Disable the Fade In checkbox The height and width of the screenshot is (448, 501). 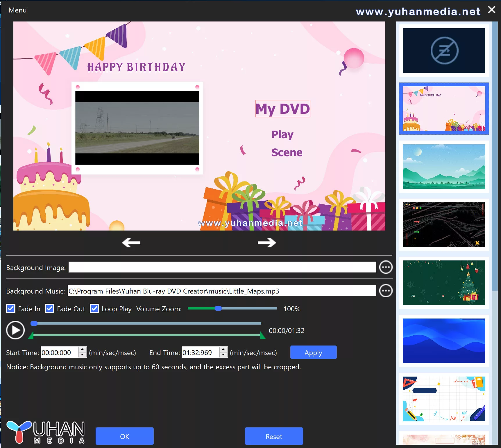(11, 308)
